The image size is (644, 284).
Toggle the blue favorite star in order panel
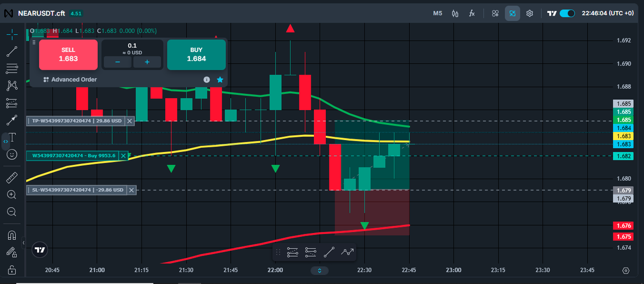tap(220, 79)
